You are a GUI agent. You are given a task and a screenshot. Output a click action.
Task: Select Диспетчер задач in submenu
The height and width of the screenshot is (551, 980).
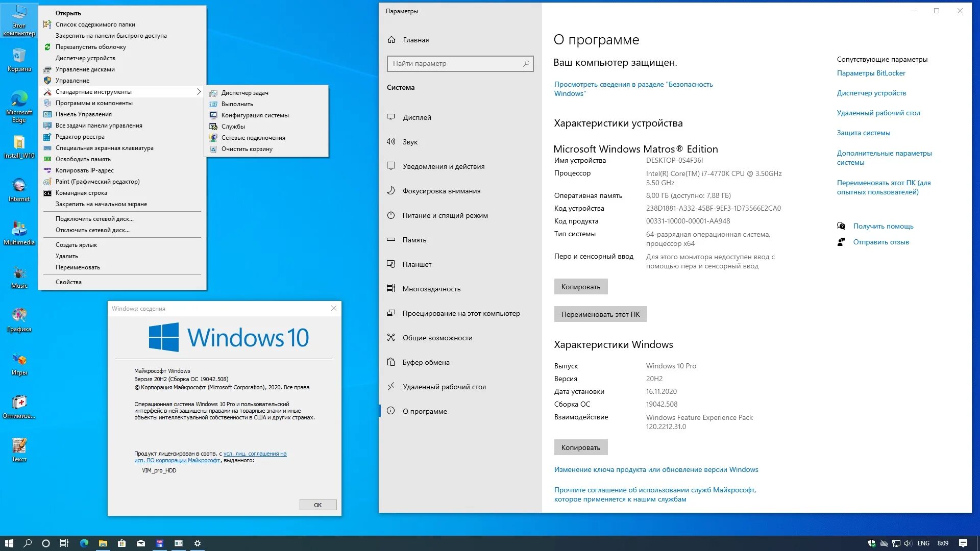click(x=266, y=93)
